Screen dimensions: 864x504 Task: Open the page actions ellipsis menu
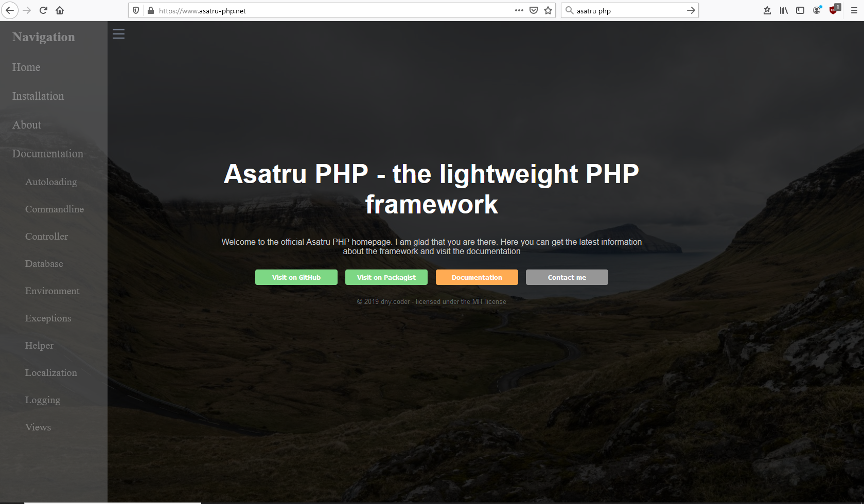point(519,10)
